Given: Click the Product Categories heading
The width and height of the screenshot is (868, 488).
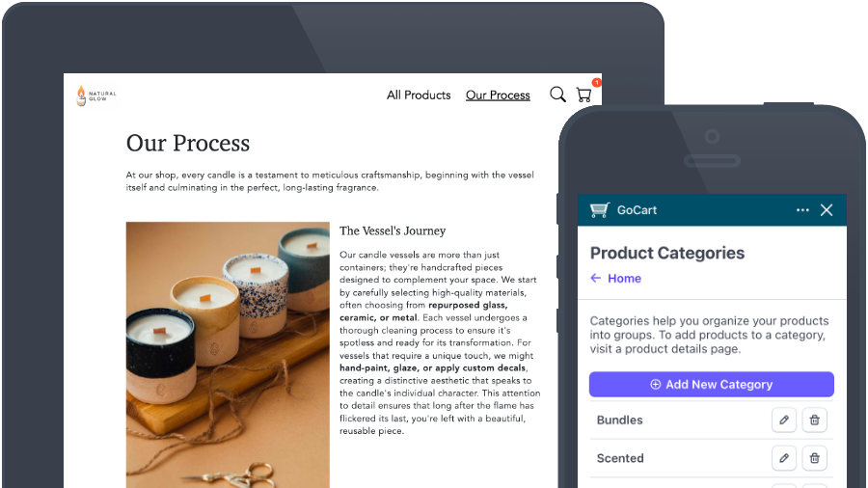Looking at the screenshot, I should 667,253.
